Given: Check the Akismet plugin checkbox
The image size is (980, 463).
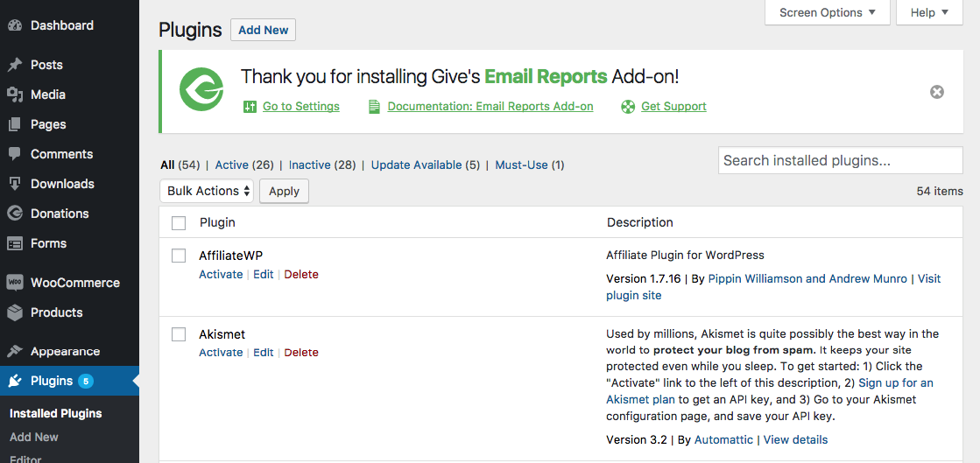Looking at the screenshot, I should pos(179,335).
